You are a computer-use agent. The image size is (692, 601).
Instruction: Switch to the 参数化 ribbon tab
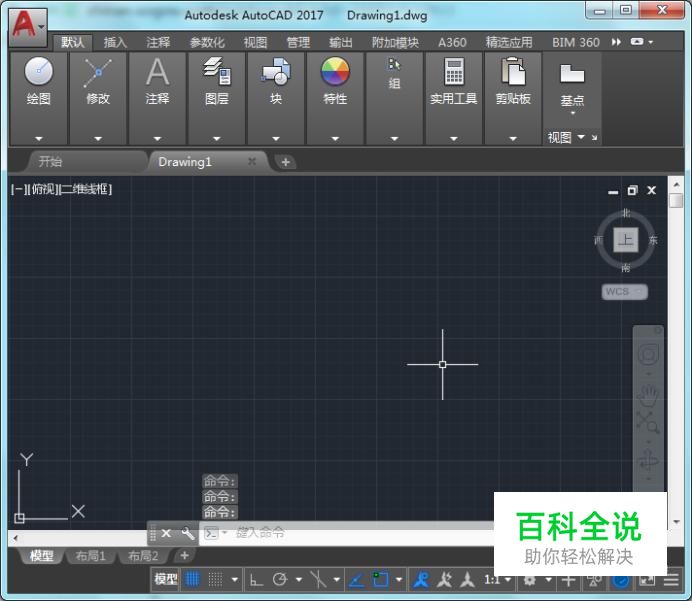pos(207,42)
